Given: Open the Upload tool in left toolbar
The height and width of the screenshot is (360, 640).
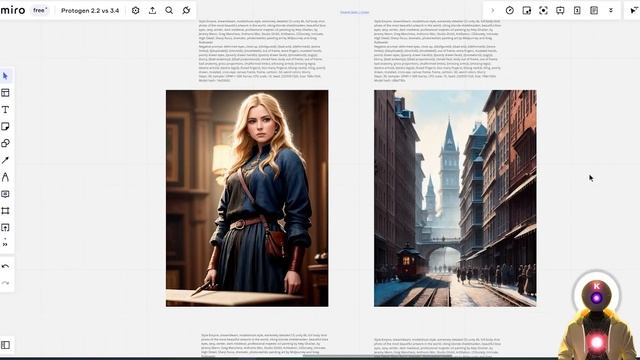Looking at the screenshot, I should [x=5, y=228].
